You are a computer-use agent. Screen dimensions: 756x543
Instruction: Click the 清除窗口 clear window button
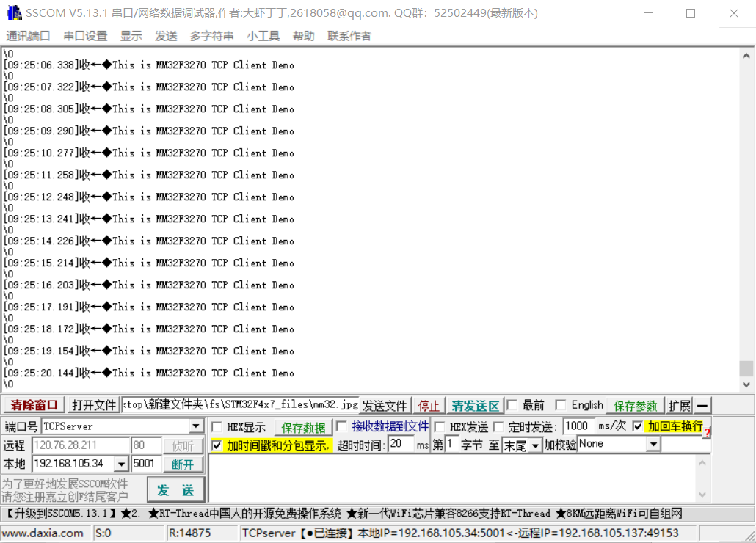coord(34,405)
